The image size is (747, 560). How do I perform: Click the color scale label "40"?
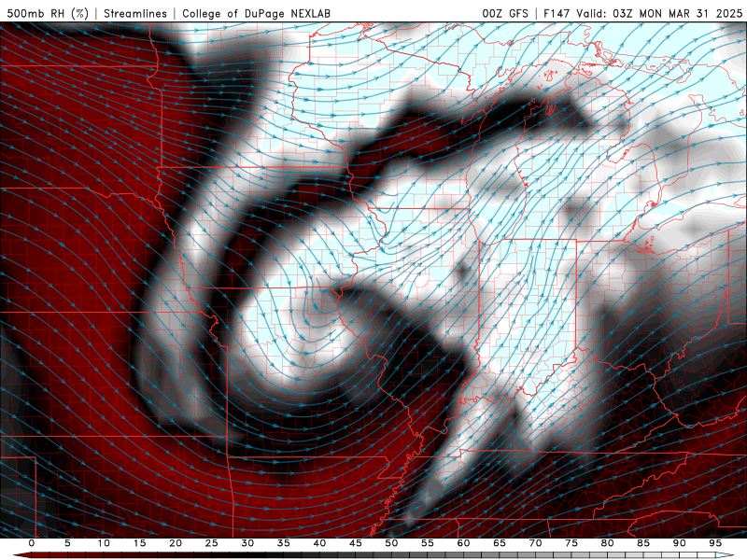click(x=319, y=543)
